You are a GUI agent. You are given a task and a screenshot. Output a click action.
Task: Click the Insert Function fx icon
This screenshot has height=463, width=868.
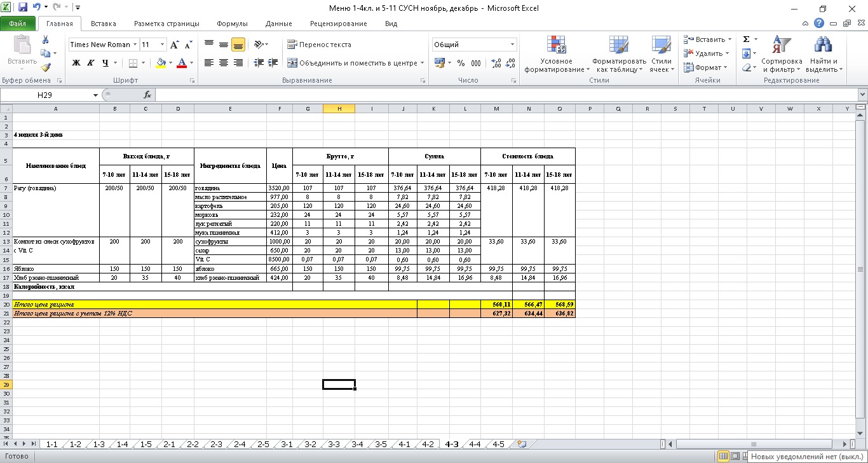147,95
